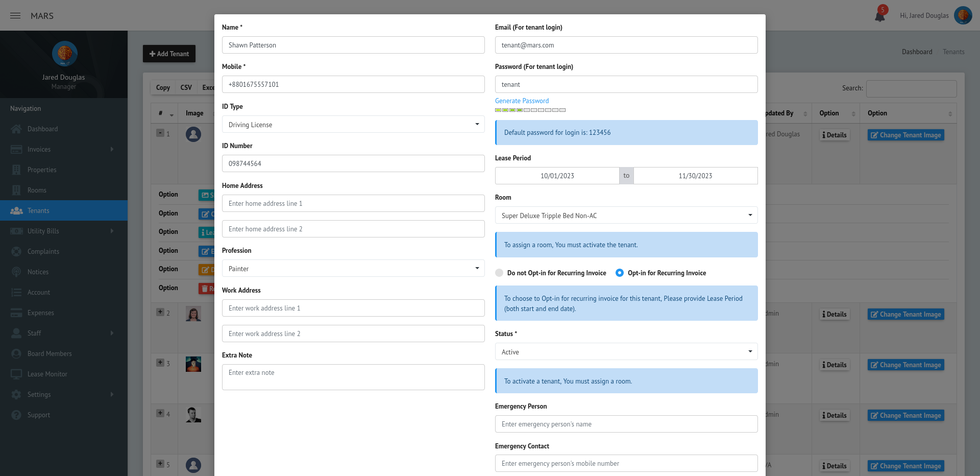Open the Tenants menu item

38,211
